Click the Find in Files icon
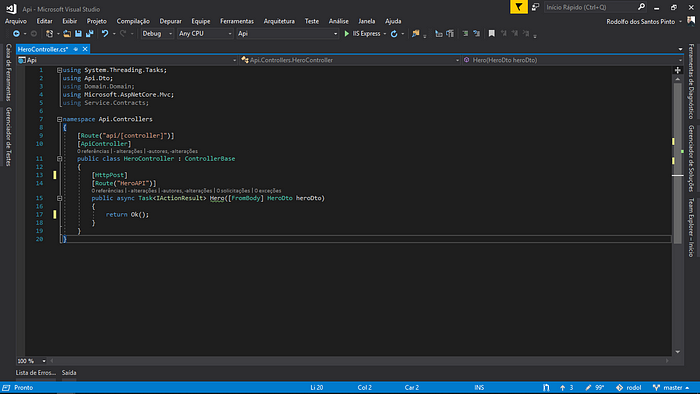Screen dimensions: 700x394 [416, 33]
